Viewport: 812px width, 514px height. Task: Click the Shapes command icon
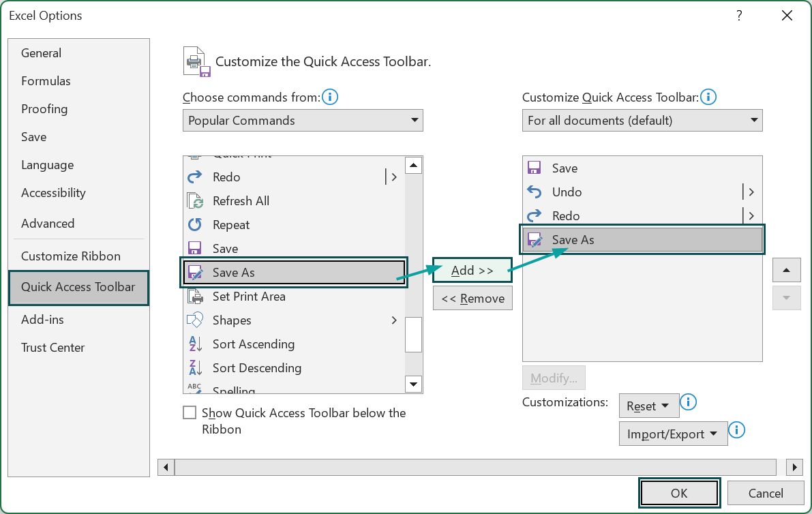[195, 320]
